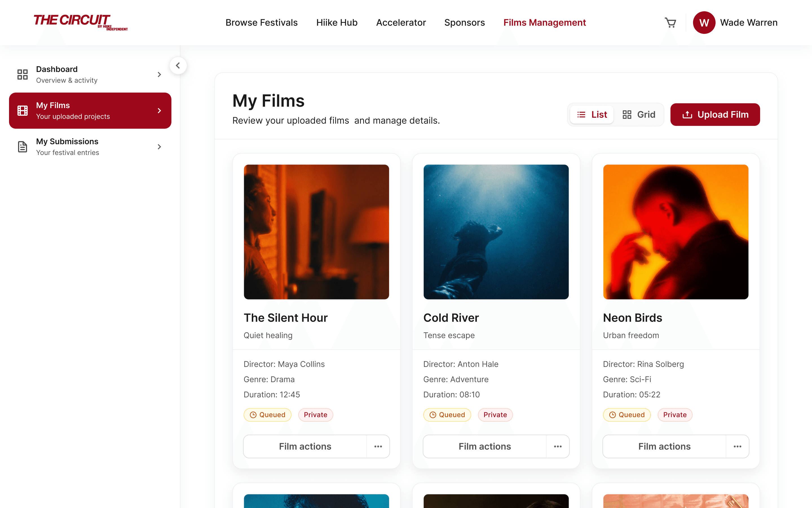The height and width of the screenshot is (508, 812).
Task: Click the My Films filmstrip icon
Action: (23, 111)
